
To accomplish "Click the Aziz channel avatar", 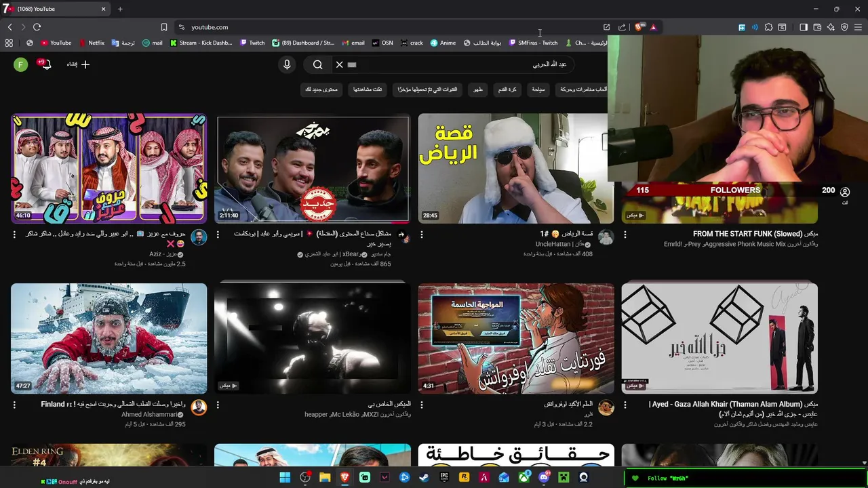I will [199, 237].
